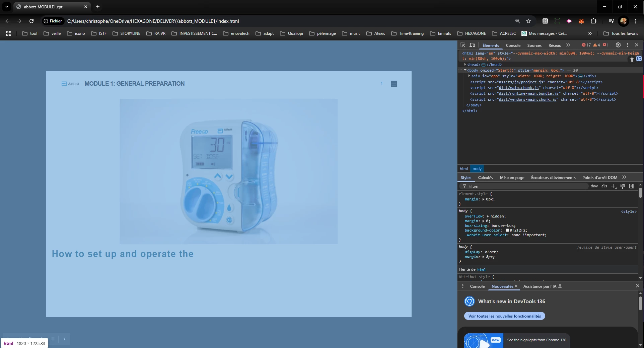644x348 pixels.
Task: Reload the page
Action: pyautogui.click(x=31, y=21)
